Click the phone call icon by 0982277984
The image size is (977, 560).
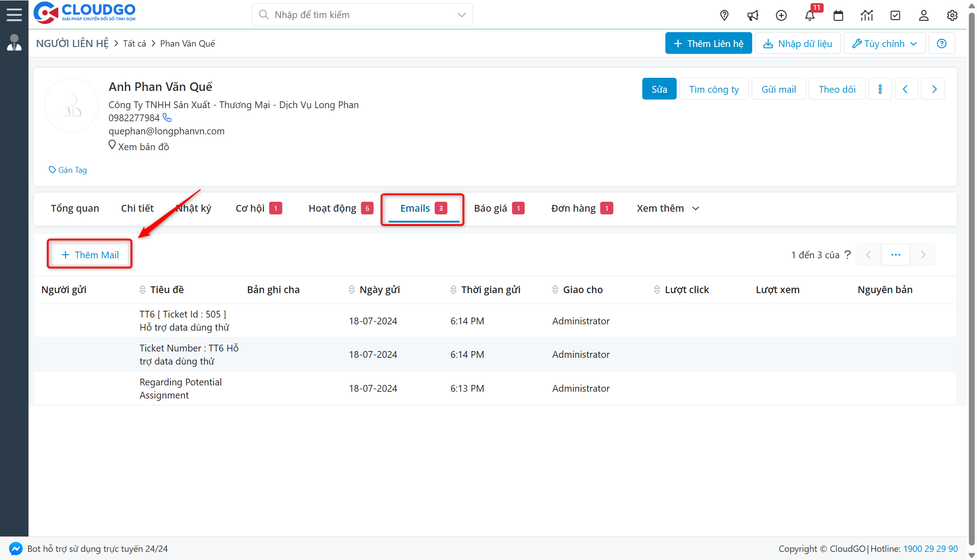(x=167, y=118)
